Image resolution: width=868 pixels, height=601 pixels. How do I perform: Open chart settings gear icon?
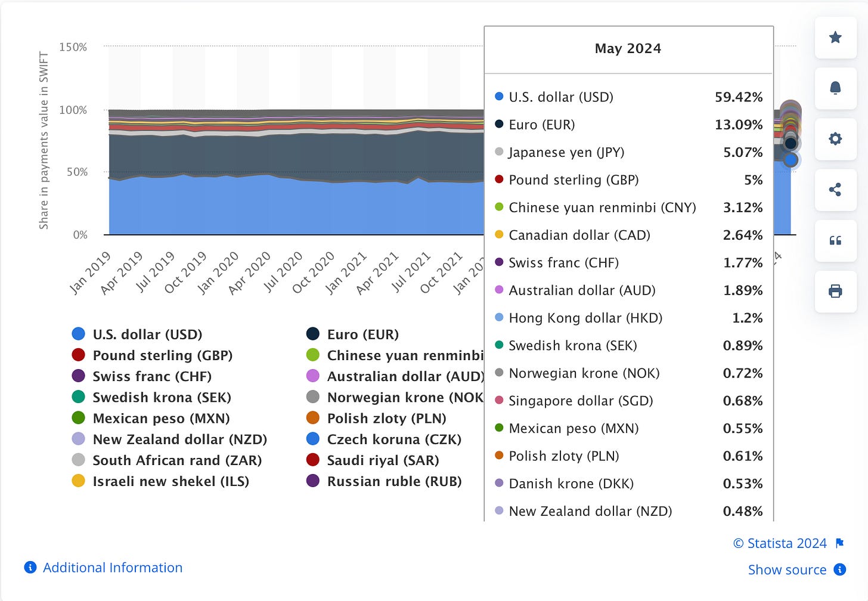(835, 139)
